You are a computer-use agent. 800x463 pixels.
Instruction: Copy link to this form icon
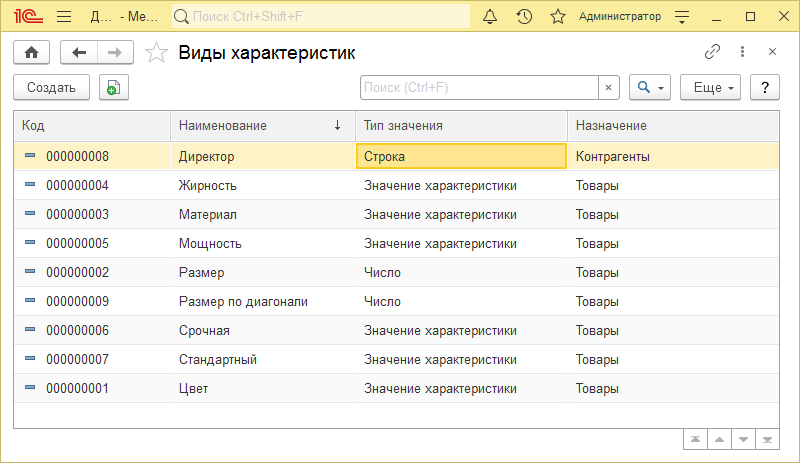[x=712, y=52]
